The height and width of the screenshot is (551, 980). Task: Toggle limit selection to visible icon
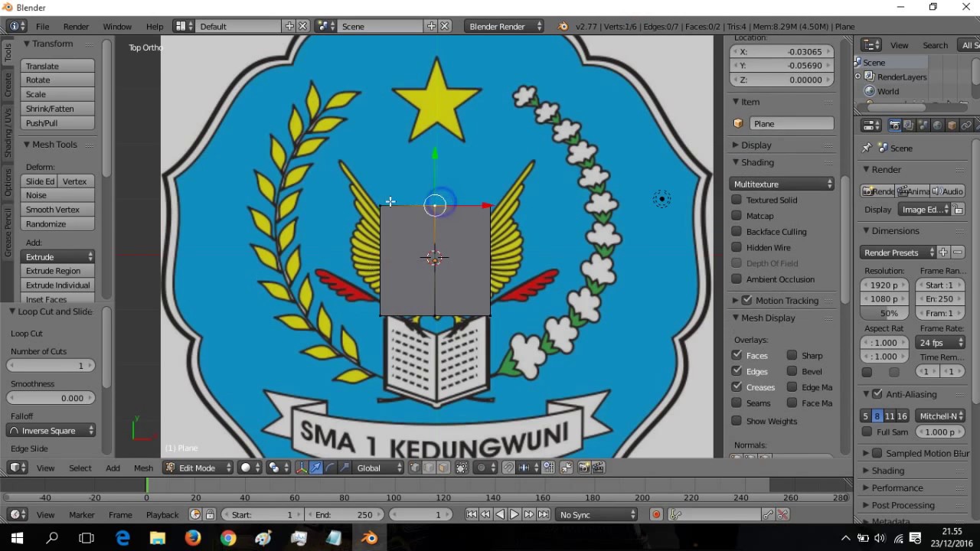point(462,468)
